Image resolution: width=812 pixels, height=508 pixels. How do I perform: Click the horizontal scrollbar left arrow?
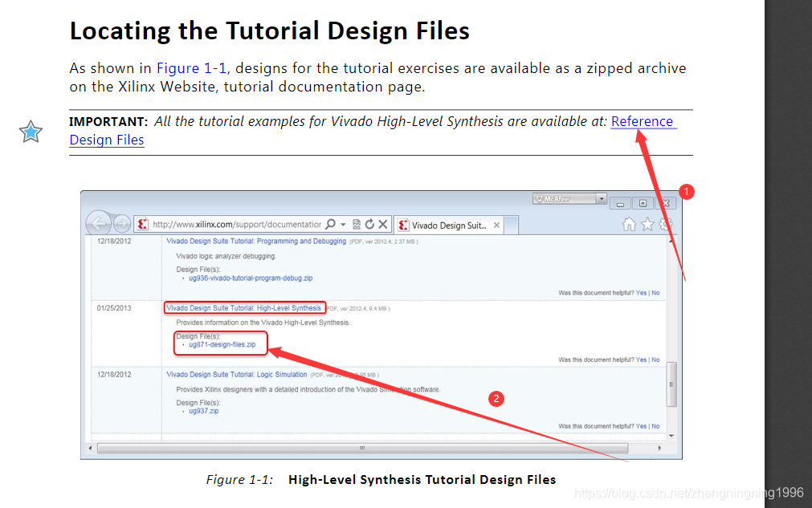(x=91, y=448)
